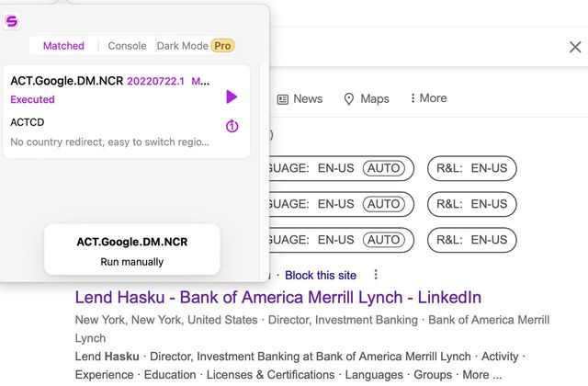Viewport: 588px width, 386px height.
Task: Run the ACT.Google.DM.NCR script play icon
Action: (232, 96)
